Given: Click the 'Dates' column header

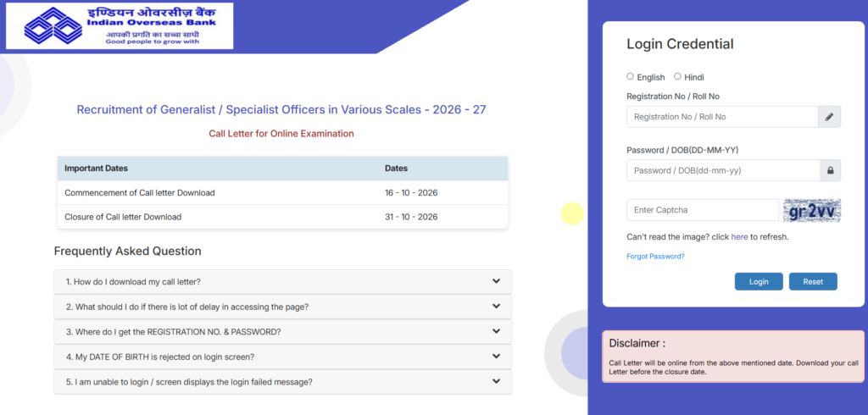Looking at the screenshot, I should pos(397,169).
